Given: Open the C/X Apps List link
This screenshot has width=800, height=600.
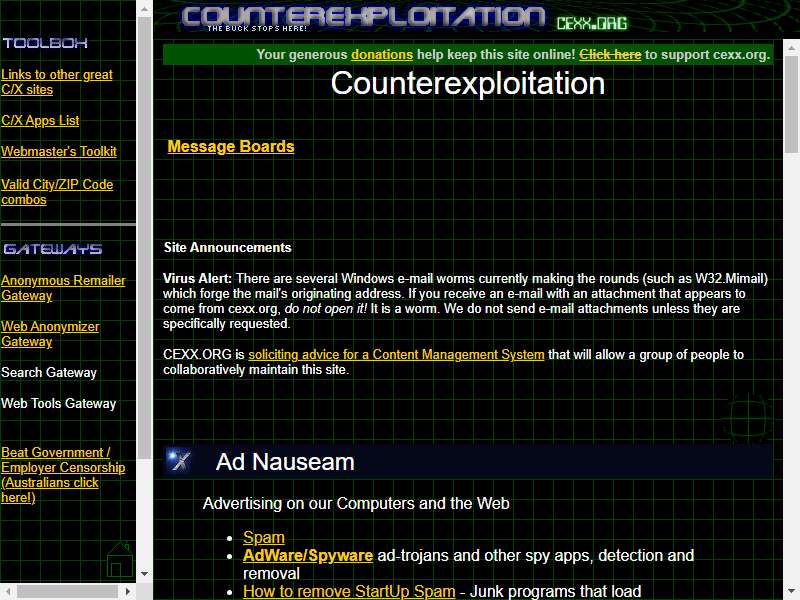Looking at the screenshot, I should tap(40, 120).
